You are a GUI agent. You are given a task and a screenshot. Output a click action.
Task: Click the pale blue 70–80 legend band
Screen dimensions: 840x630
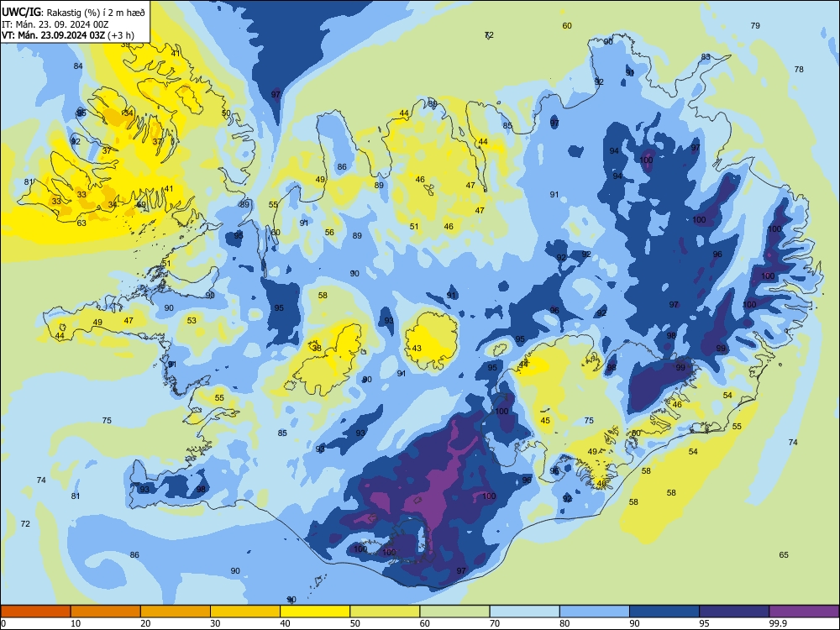(524, 612)
